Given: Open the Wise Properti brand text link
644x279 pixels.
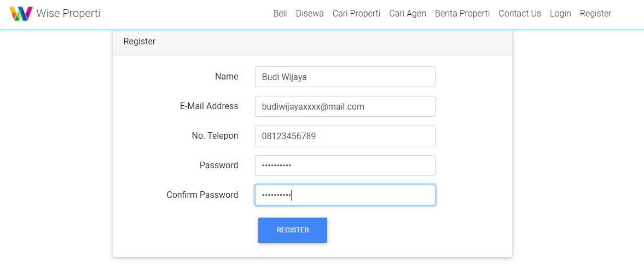Looking at the screenshot, I should 68,14.
